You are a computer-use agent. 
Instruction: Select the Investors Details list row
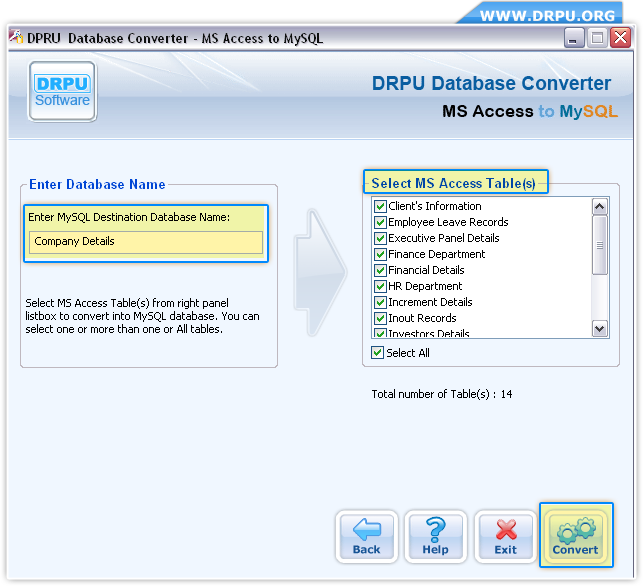point(482,333)
